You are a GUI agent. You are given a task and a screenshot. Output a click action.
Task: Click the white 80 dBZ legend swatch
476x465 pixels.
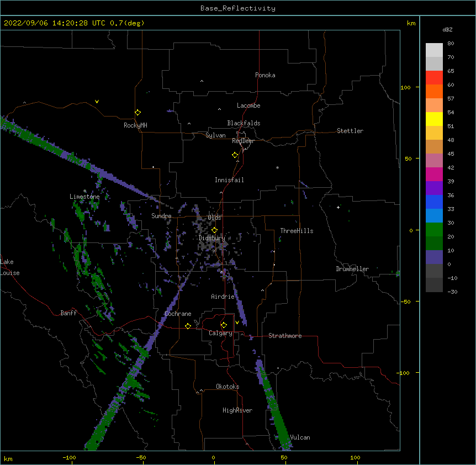pos(434,50)
